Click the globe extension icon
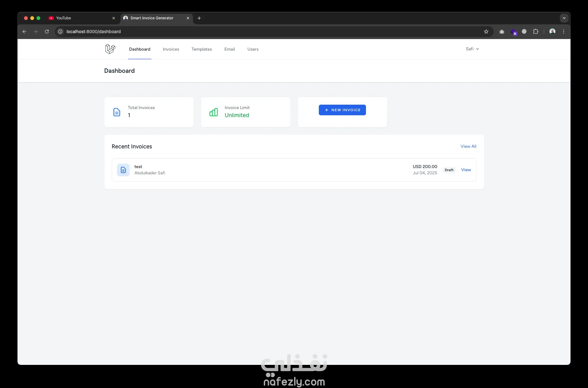The width and height of the screenshot is (588, 388). click(524, 32)
